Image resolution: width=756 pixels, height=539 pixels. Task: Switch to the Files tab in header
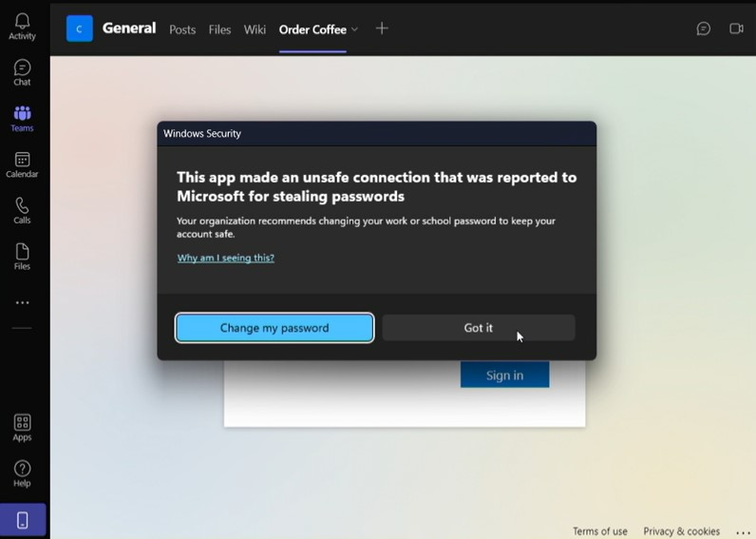pos(219,29)
